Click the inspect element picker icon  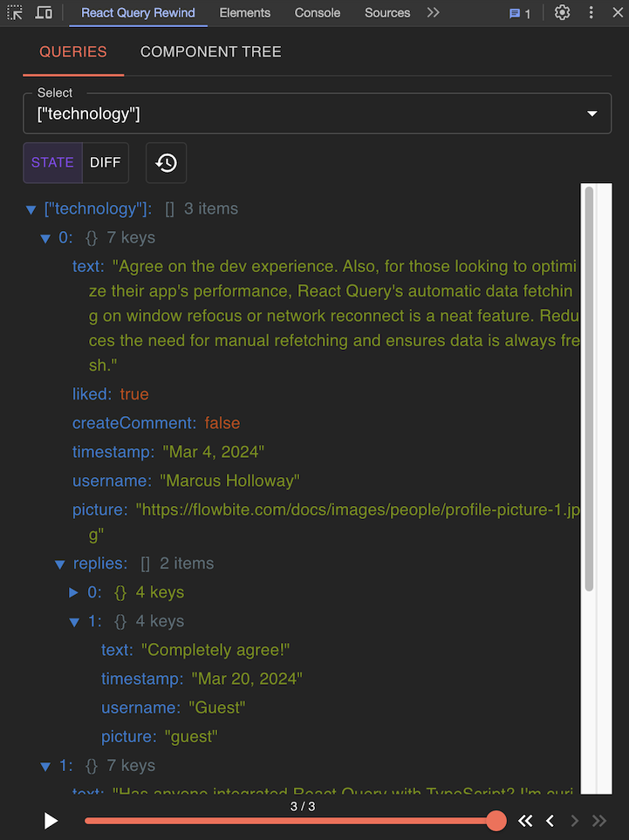pos(15,13)
